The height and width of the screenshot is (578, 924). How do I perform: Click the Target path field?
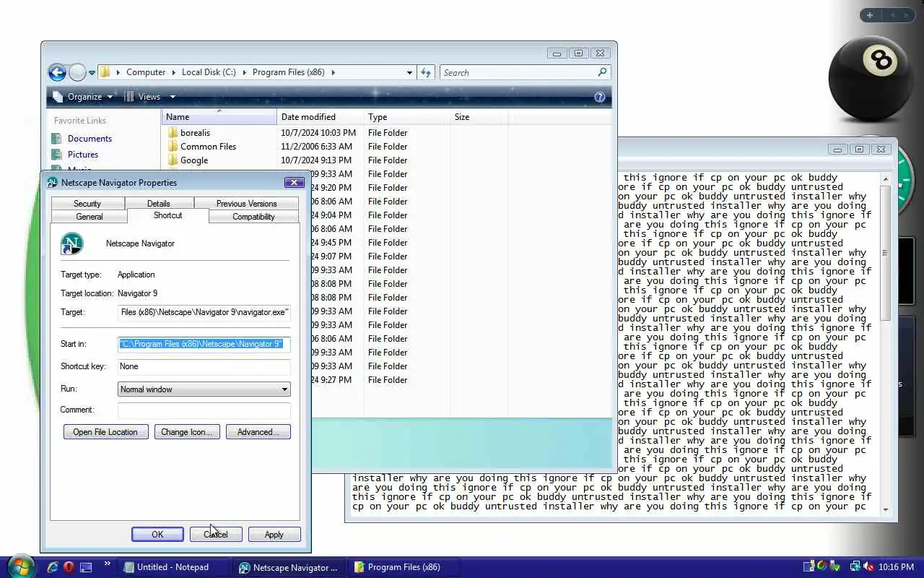pyautogui.click(x=204, y=312)
